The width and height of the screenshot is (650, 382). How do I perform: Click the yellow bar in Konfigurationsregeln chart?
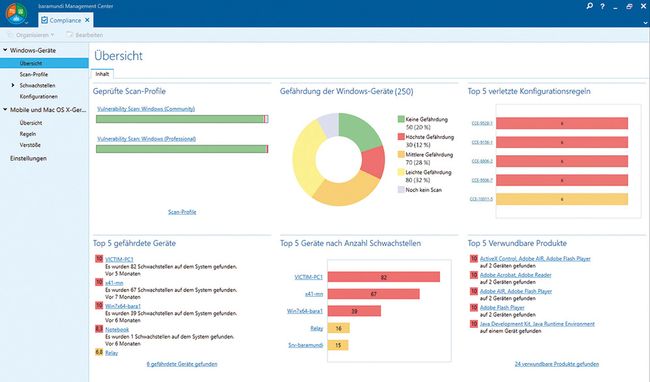(x=562, y=199)
